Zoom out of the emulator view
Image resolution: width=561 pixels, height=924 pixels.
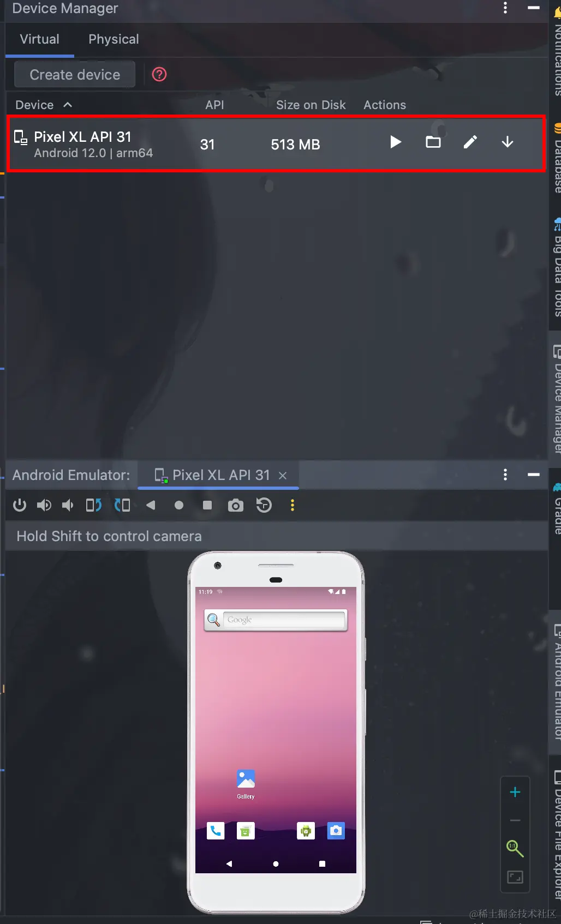pyautogui.click(x=515, y=820)
